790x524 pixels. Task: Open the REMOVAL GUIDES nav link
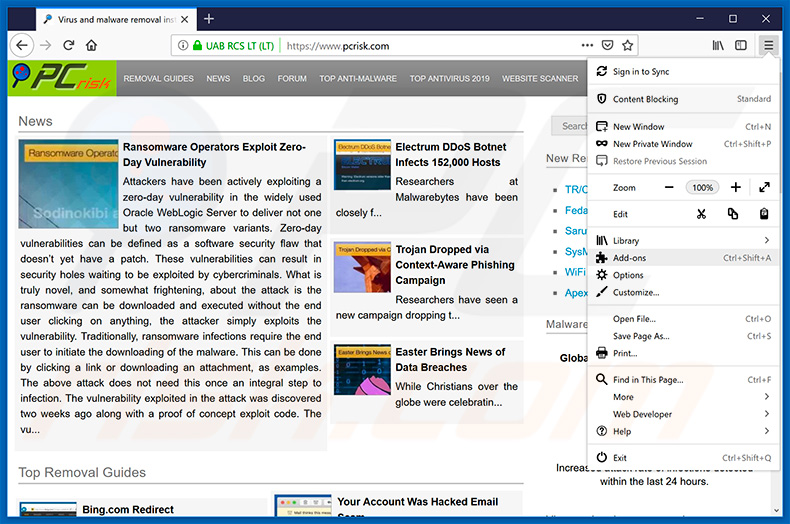pyautogui.click(x=158, y=79)
